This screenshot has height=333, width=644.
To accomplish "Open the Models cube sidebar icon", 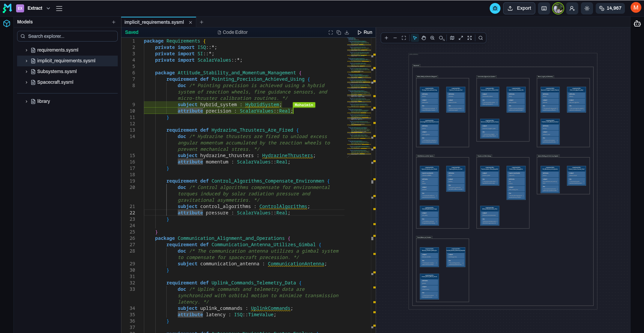I will (7, 23).
